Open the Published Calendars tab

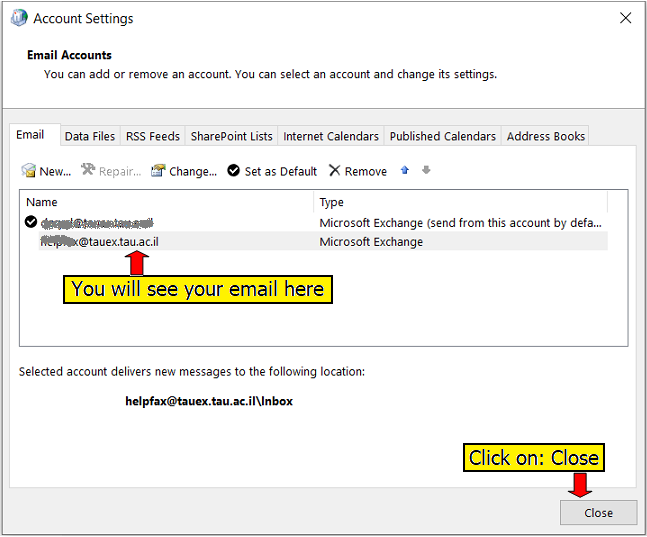443,136
